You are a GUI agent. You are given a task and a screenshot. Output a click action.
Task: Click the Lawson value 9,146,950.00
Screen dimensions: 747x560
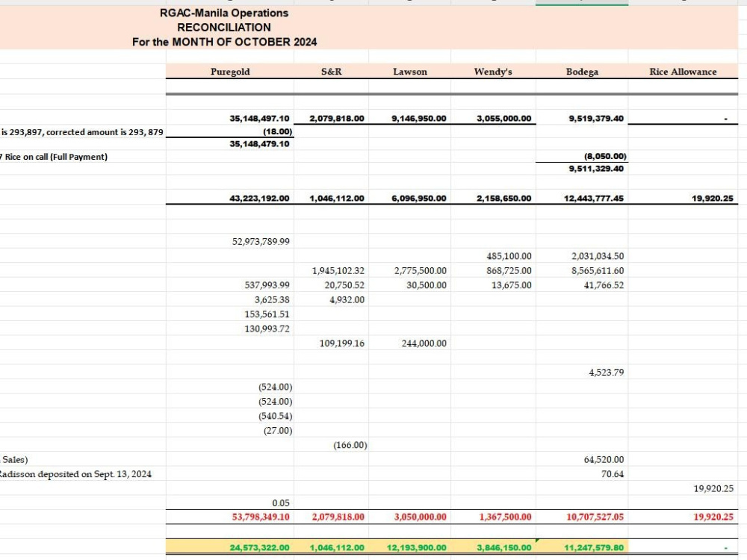coord(419,119)
